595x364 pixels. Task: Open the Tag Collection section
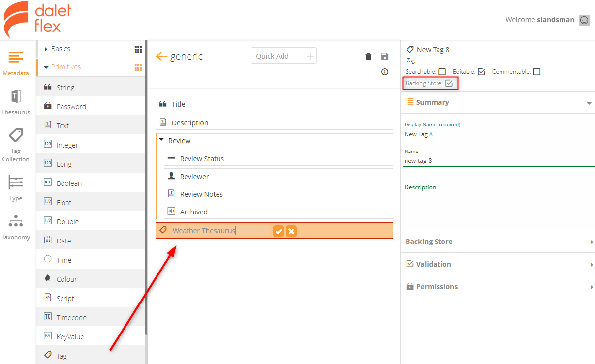point(16,143)
